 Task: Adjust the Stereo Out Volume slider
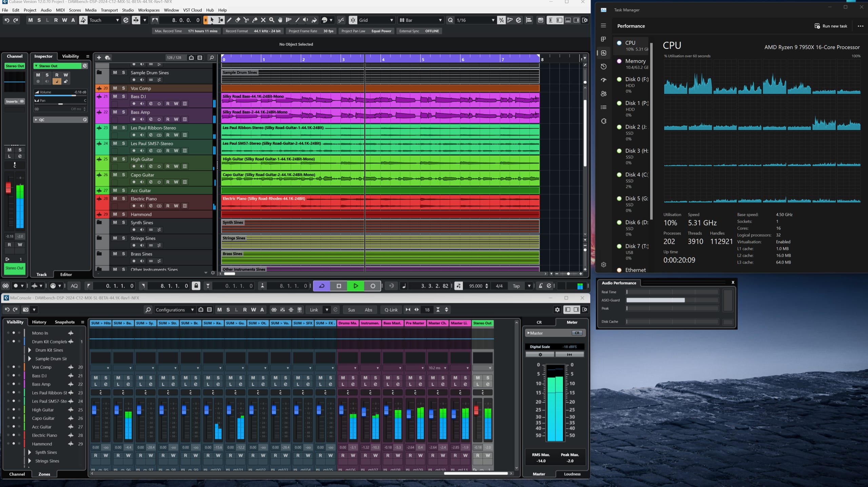click(60, 95)
